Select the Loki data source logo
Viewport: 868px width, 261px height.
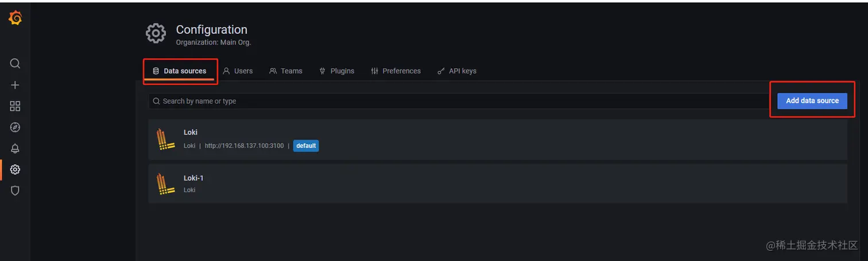point(166,139)
